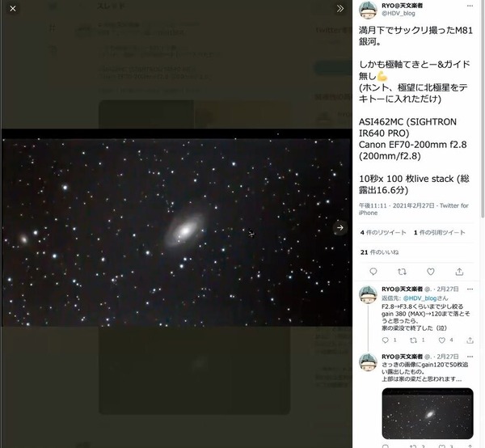This screenshot has height=448, width=485.
Task: View the 21 件のいいね list
Action: point(379,252)
